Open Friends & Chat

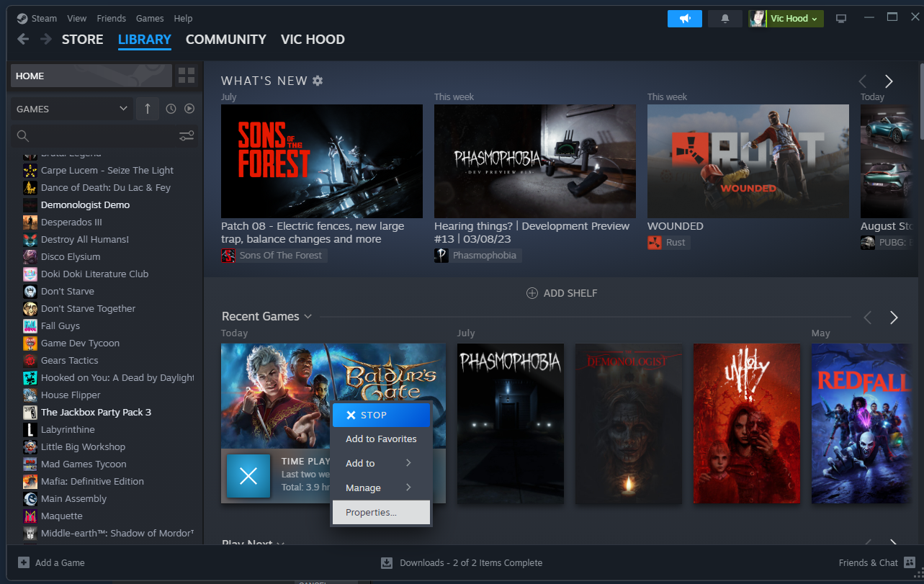[869, 562]
